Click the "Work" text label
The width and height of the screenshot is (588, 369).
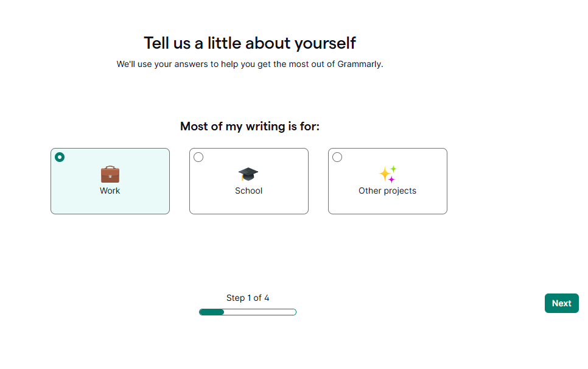pos(110,191)
